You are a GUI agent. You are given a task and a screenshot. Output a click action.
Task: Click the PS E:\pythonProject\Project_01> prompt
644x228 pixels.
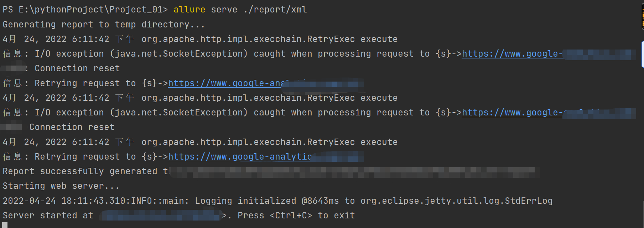pyautogui.click(x=85, y=10)
